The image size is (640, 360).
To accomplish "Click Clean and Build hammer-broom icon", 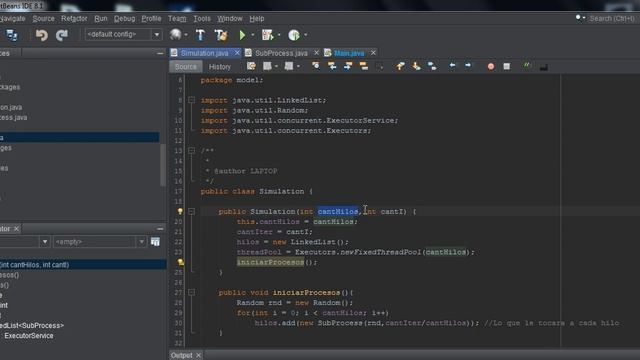I will tap(221, 35).
